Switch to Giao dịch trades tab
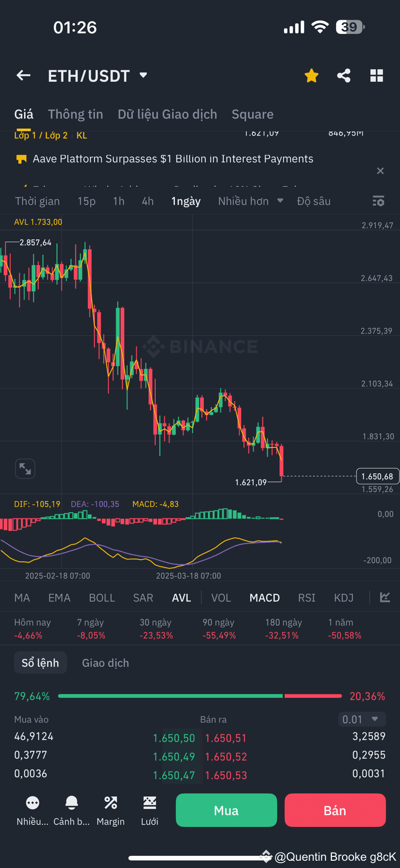 [105, 663]
